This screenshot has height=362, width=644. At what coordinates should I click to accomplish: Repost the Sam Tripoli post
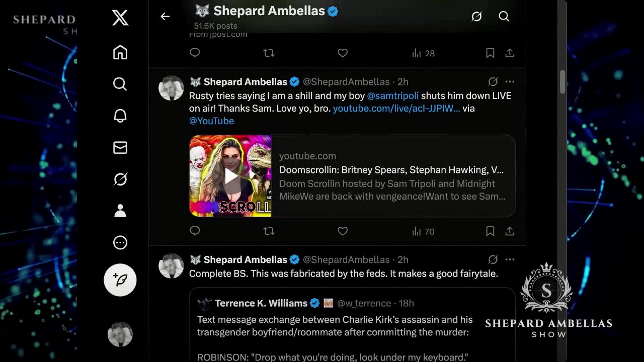coord(269,231)
